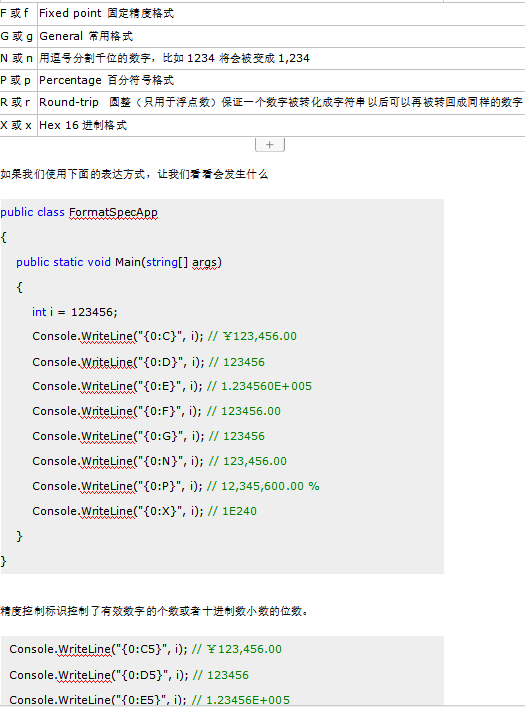Viewport: 525px width, 707px height.
Task: Click the 'General 常用格式' cell
Action: coord(281,37)
